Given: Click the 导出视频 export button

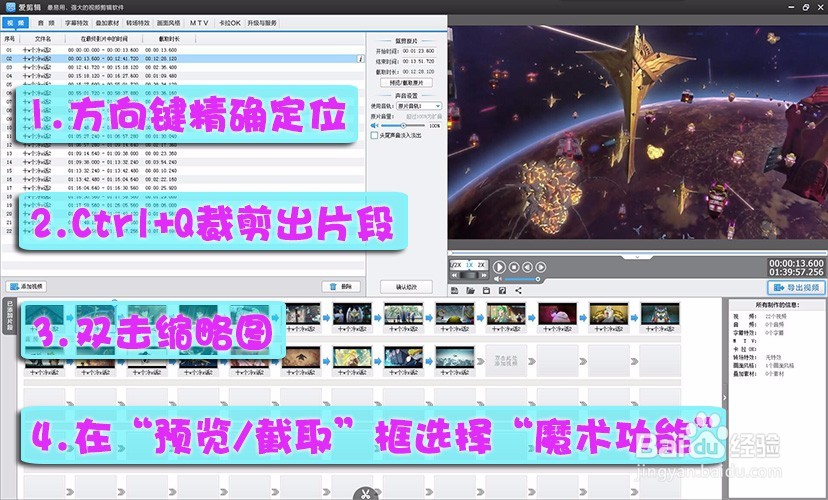Looking at the screenshot, I should [796, 287].
